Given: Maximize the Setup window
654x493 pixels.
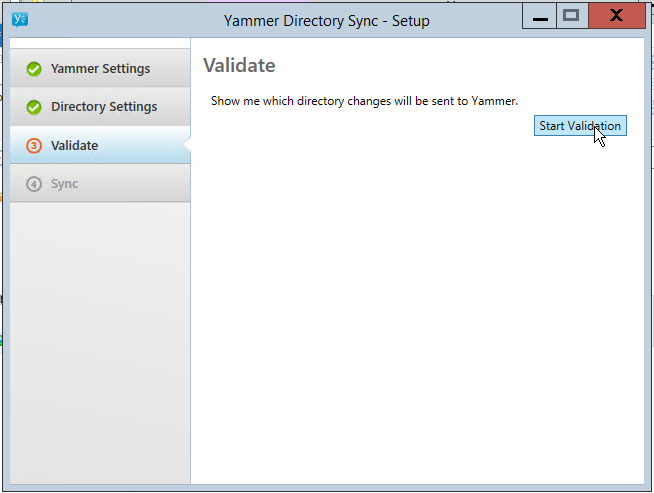Looking at the screenshot, I should [x=571, y=16].
